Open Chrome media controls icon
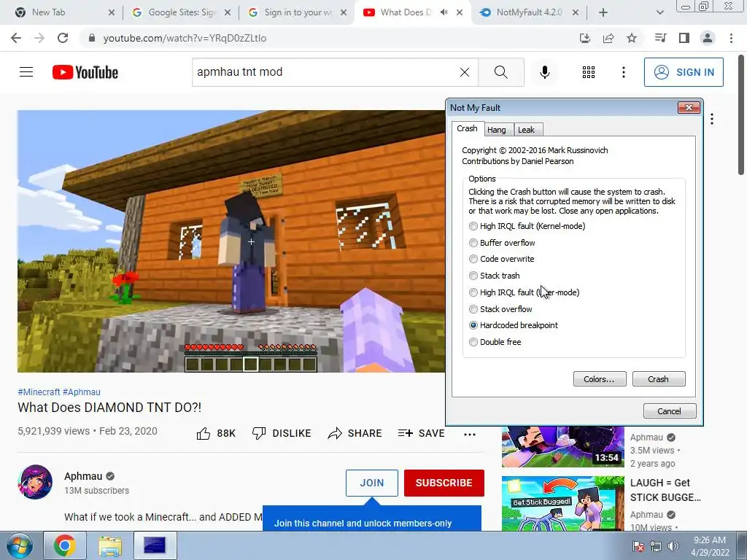The height and width of the screenshot is (560, 747). (x=660, y=38)
